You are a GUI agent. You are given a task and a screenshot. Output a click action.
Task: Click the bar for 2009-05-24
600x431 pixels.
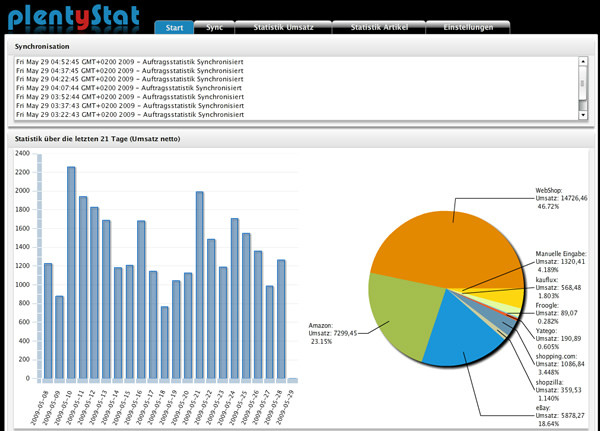(235, 299)
